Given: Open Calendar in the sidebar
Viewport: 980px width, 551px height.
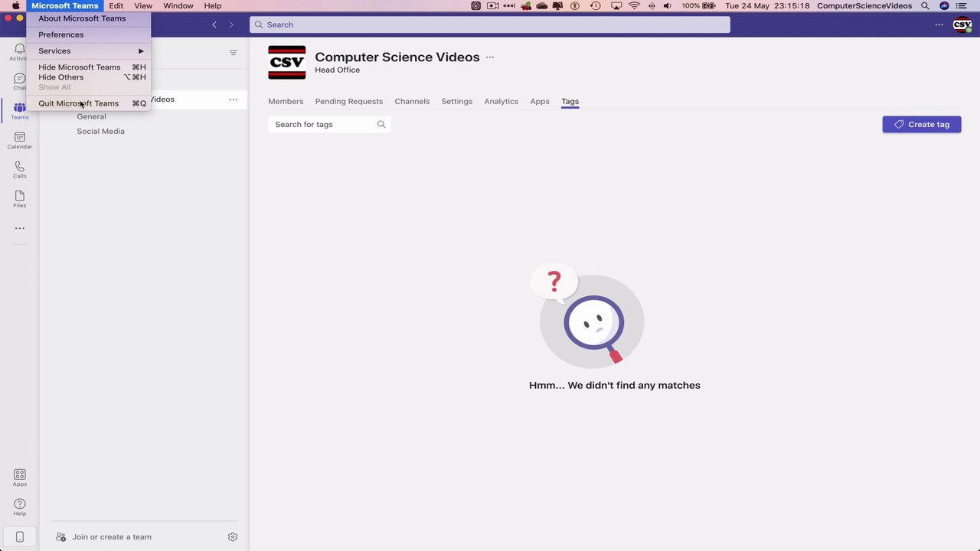Looking at the screenshot, I should [x=19, y=141].
